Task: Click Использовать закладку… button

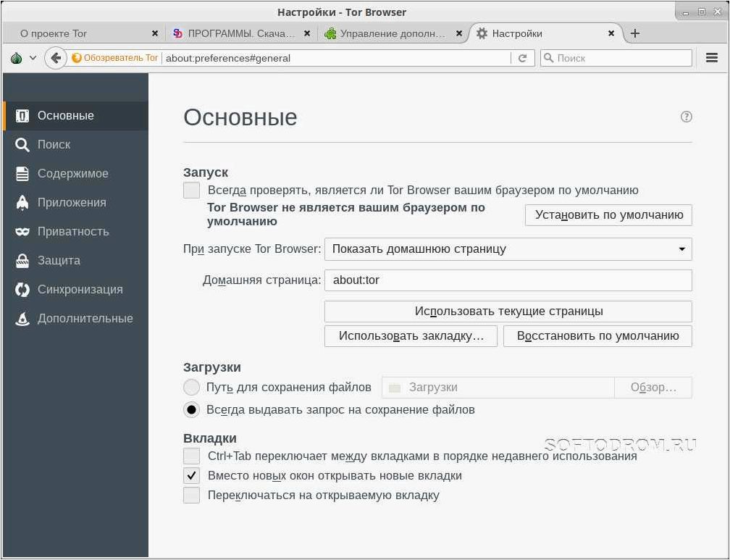Action: [411, 336]
